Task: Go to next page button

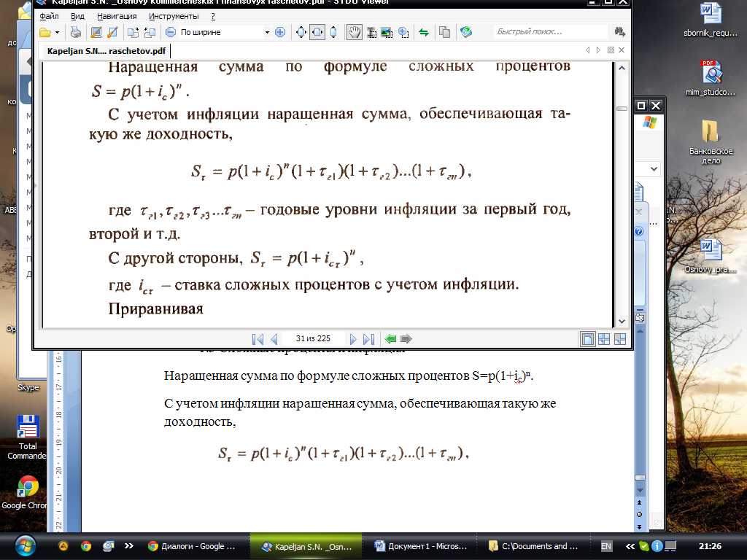Action: coord(353,339)
